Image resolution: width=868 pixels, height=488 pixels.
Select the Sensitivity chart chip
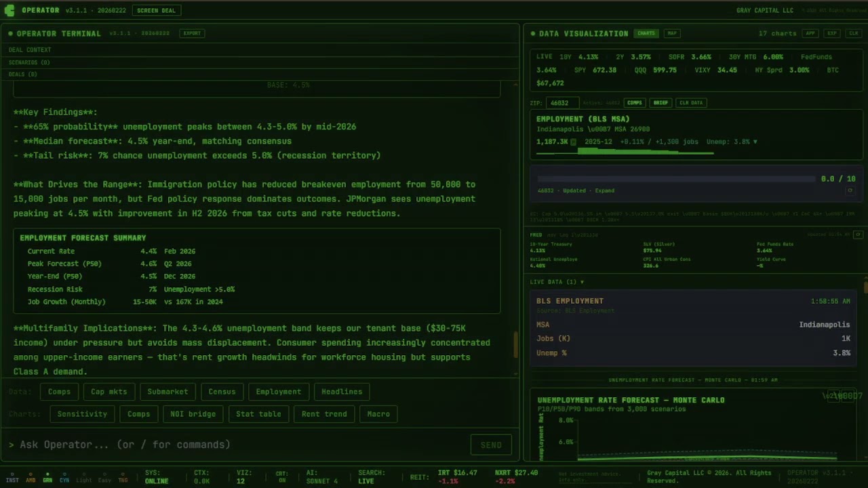click(x=82, y=414)
